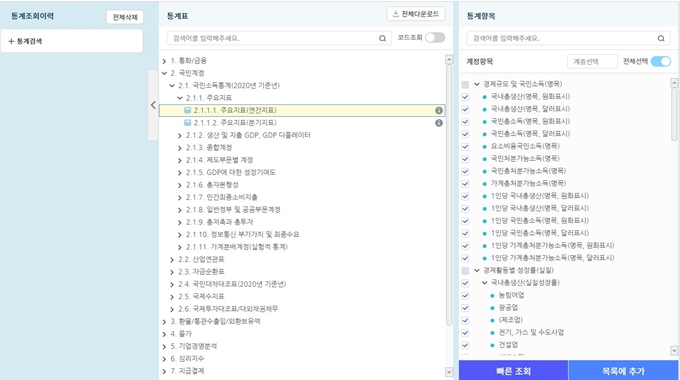Toggle the 코드조회 switch
Screen dimensions: 680x380
(x=435, y=38)
